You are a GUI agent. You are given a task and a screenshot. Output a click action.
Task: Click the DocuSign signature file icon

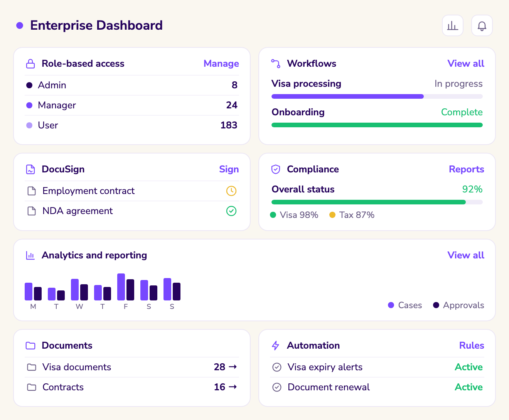coord(30,169)
